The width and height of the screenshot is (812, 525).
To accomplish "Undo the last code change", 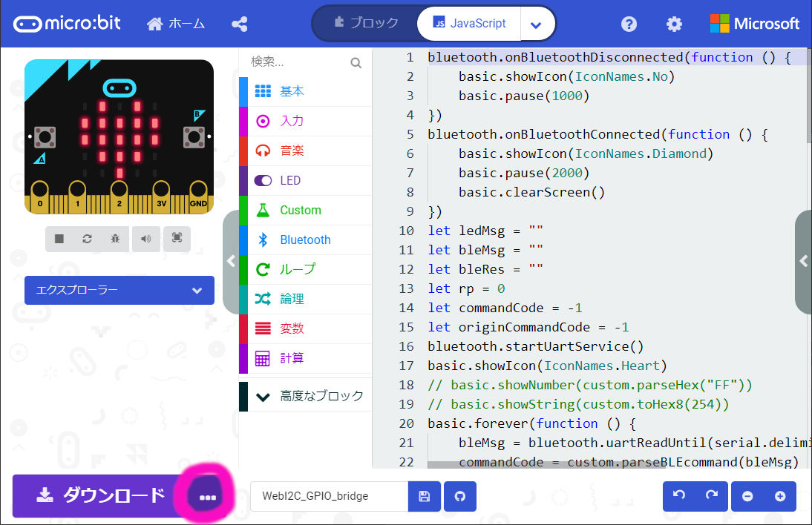I will [678, 496].
